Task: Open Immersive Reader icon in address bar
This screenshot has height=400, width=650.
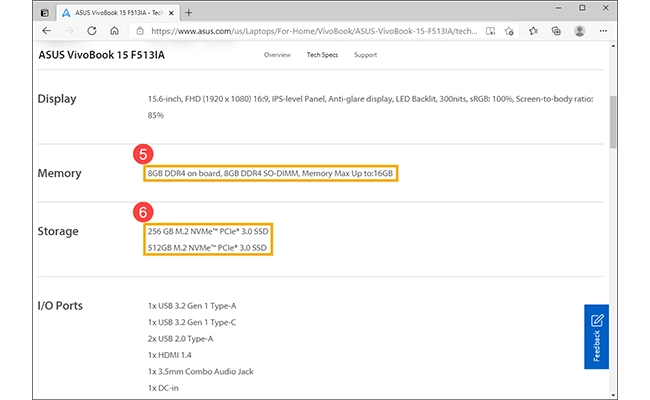Action: (490, 31)
